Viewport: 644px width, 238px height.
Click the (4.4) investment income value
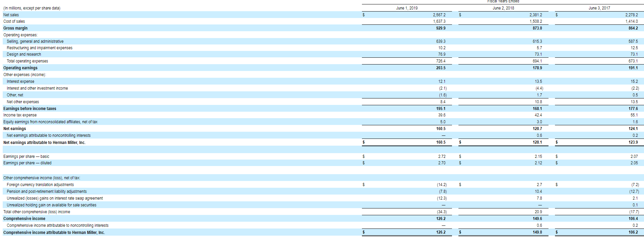click(539, 88)
